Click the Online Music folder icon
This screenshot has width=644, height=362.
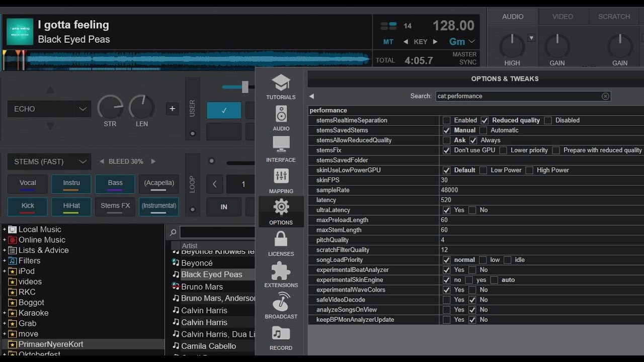pyautogui.click(x=13, y=240)
